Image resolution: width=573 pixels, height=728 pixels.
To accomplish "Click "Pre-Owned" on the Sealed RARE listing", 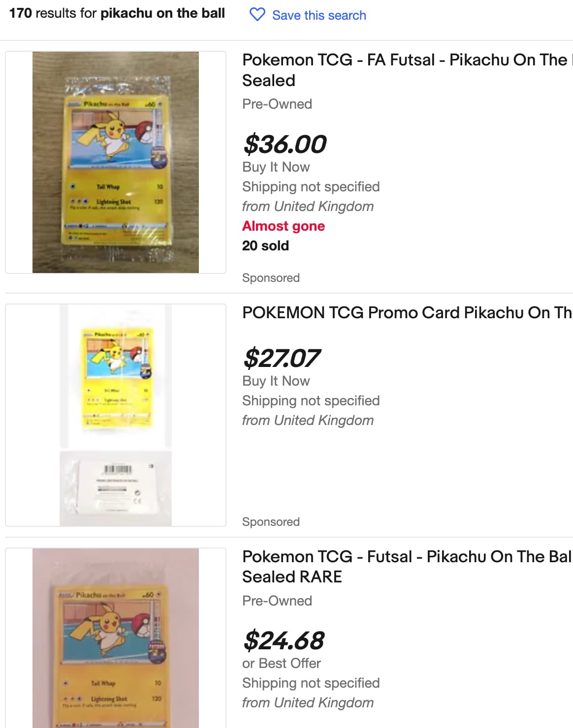I will coord(277,601).
